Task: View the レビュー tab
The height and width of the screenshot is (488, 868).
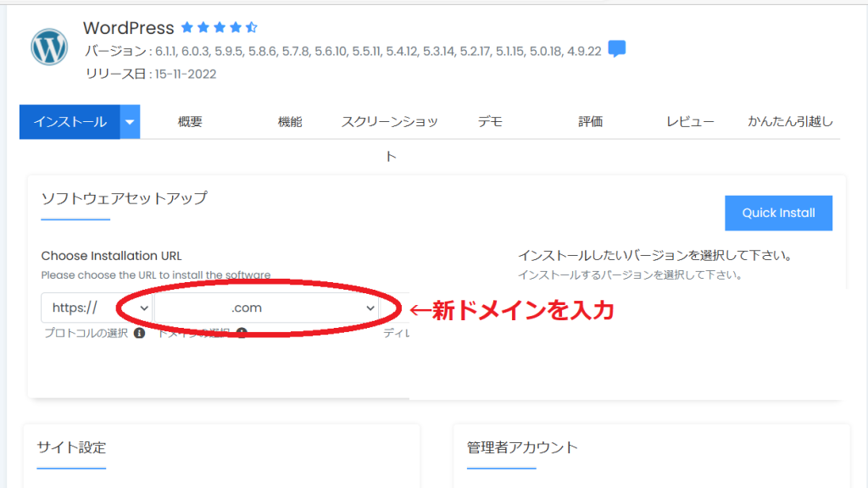Action: (x=690, y=122)
